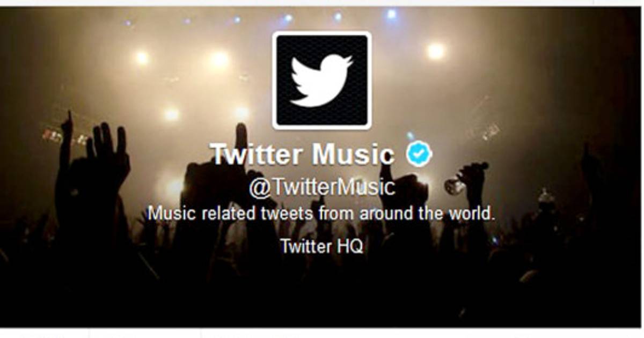Select the profile bio about music tweets
644x338 pixels.
(321, 214)
